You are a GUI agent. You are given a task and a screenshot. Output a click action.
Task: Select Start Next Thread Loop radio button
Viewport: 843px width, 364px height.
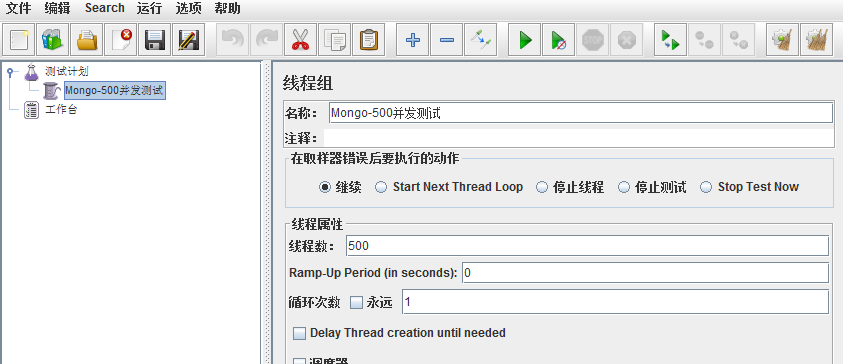point(381,187)
